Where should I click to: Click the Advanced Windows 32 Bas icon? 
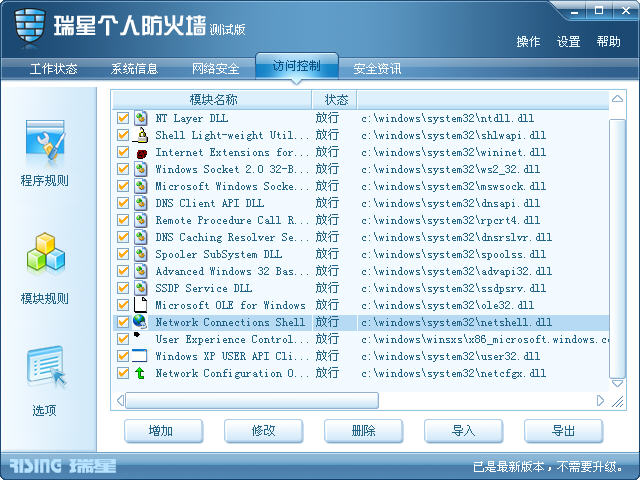(140, 271)
